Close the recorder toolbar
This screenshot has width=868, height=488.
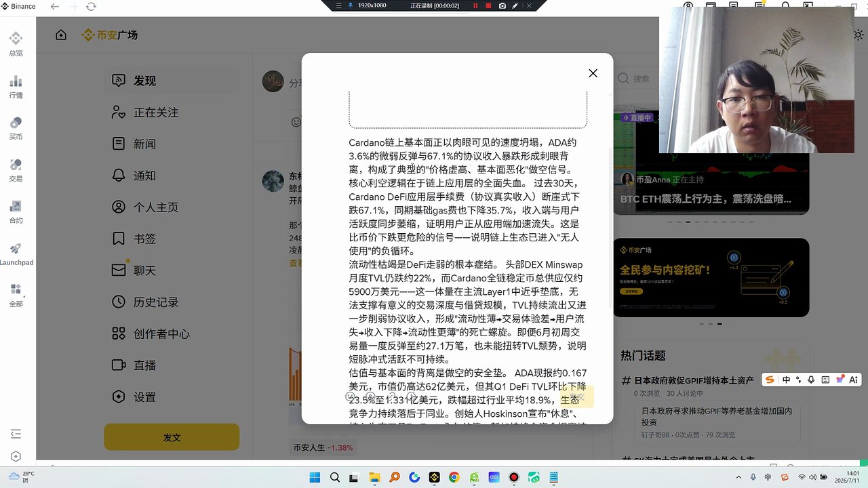coord(528,5)
